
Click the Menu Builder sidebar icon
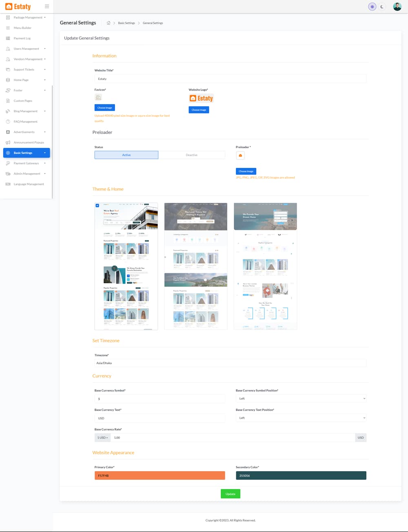click(8, 28)
